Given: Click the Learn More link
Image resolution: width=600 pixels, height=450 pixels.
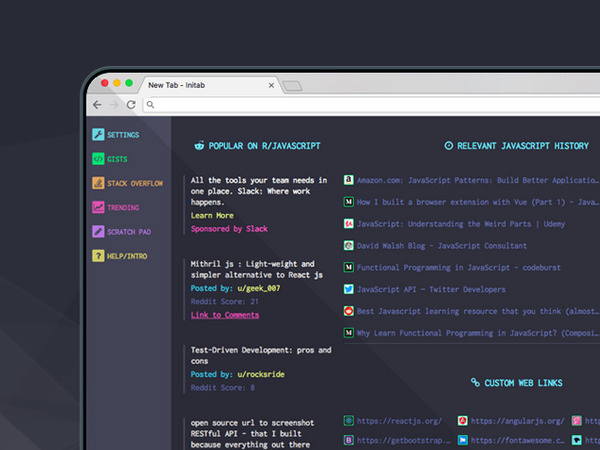Looking at the screenshot, I should click(212, 215).
